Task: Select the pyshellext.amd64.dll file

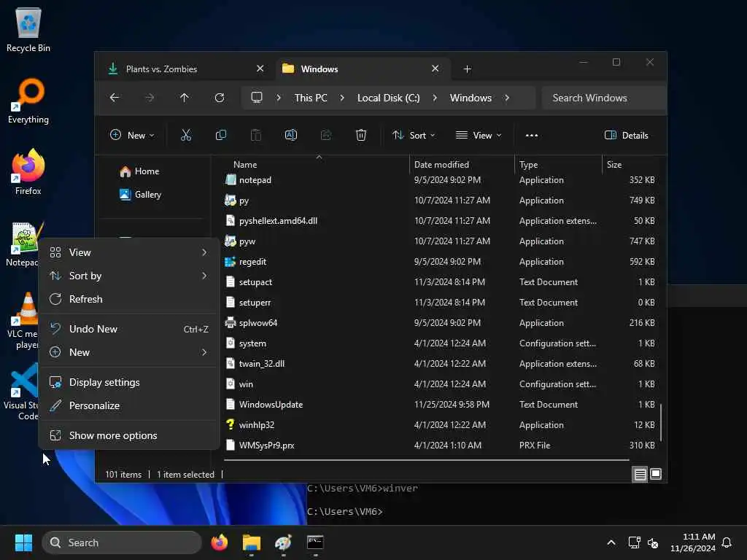Action: click(x=278, y=220)
